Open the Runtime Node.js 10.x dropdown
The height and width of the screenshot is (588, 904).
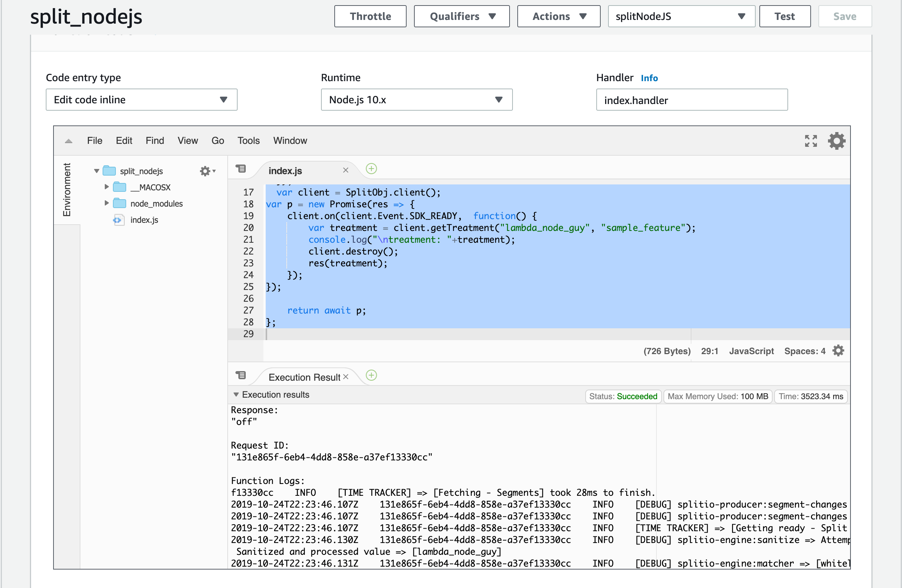[x=416, y=100]
